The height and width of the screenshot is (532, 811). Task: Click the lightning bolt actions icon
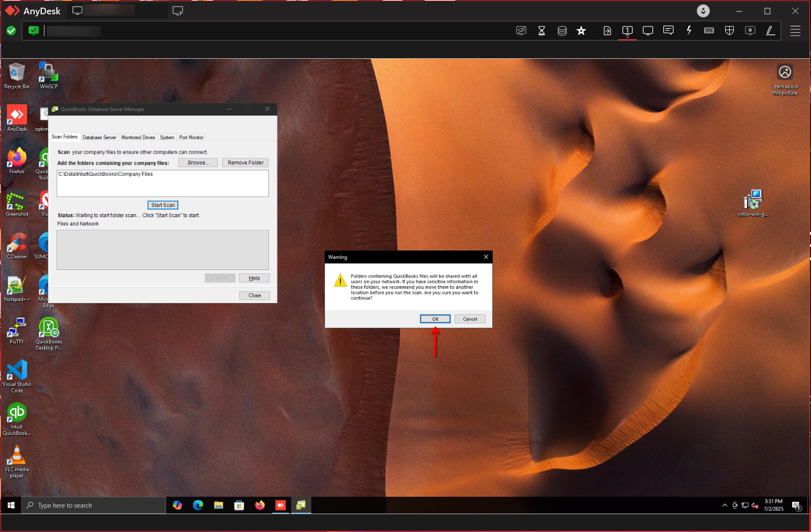[689, 31]
